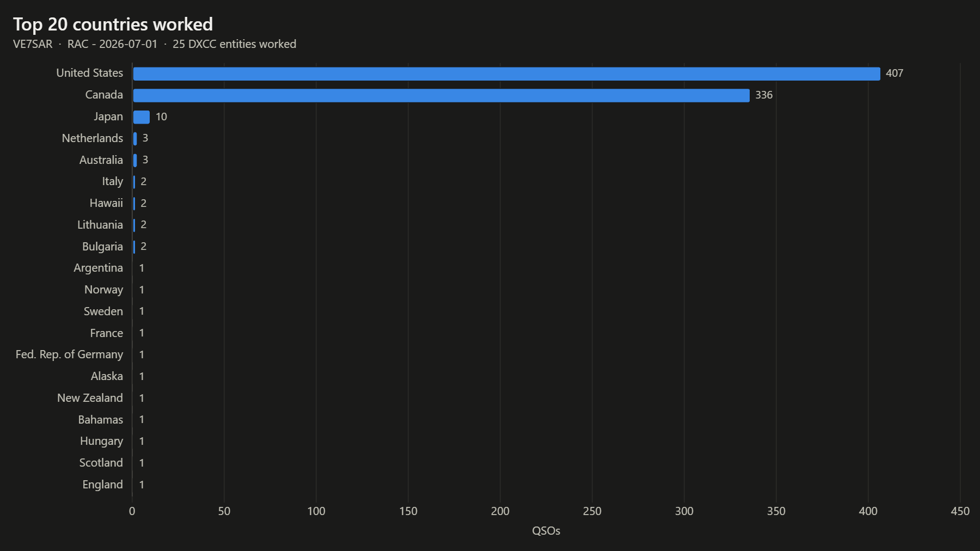Click the "Italy" label
Screen dimensions: 980x551
tap(113, 181)
